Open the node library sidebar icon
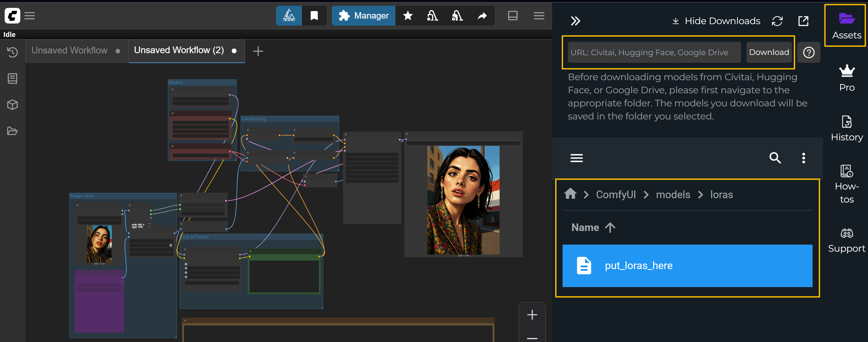The image size is (868, 342). tap(12, 78)
